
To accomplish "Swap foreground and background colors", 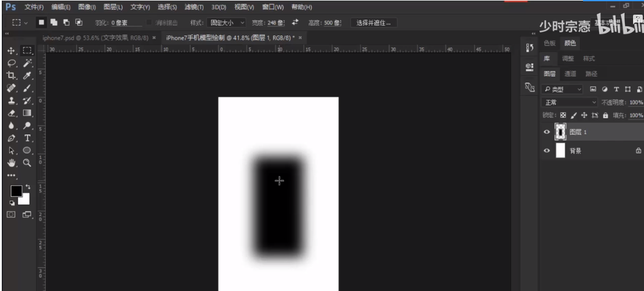I will coord(27,187).
